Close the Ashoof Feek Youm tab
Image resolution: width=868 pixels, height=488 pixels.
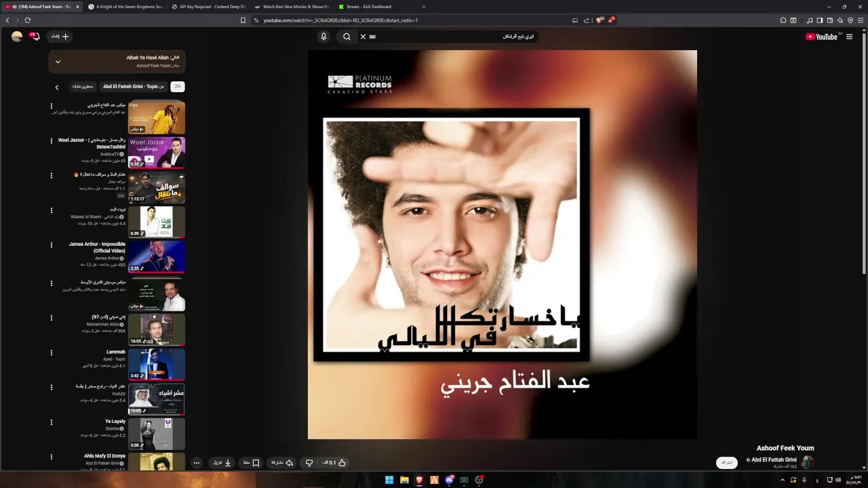point(77,7)
